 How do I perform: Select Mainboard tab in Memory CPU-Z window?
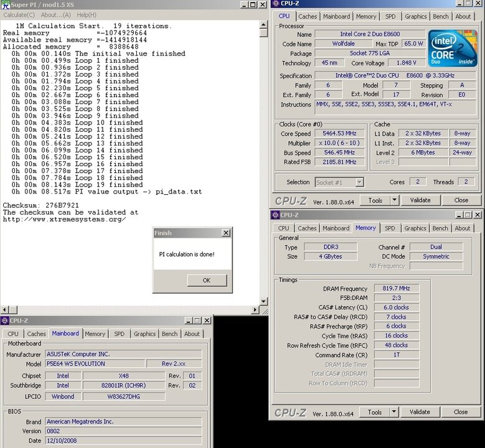click(x=336, y=228)
